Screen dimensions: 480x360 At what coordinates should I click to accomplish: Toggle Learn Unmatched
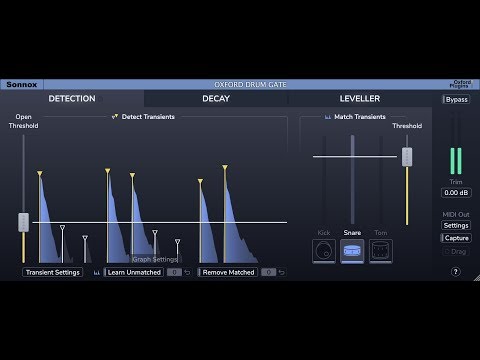pos(134,272)
